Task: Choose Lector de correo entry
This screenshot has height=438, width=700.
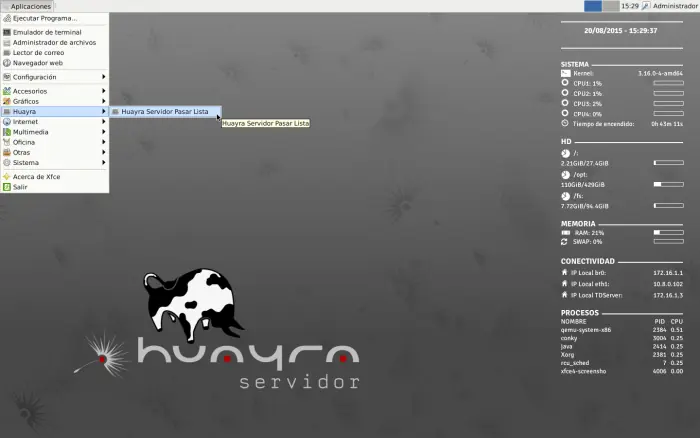Action: pos(54,53)
